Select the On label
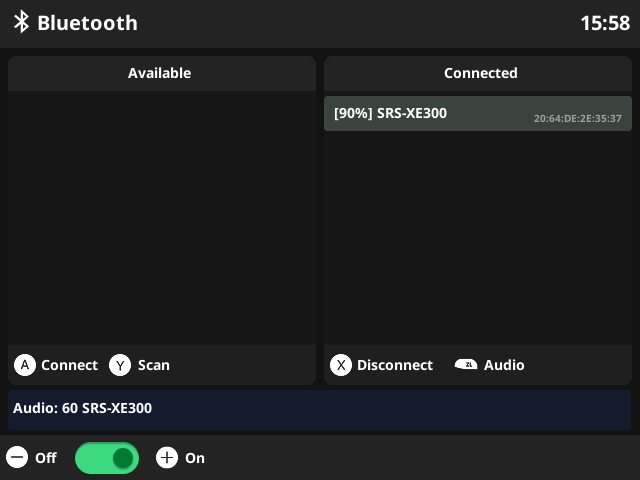 point(195,458)
